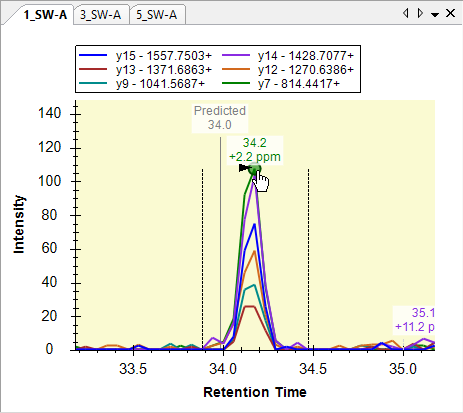The image size is (463, 413).
Task: Click the 34.2 +2.2 ppm peak annotation
Action: click(x=255, y=150)
